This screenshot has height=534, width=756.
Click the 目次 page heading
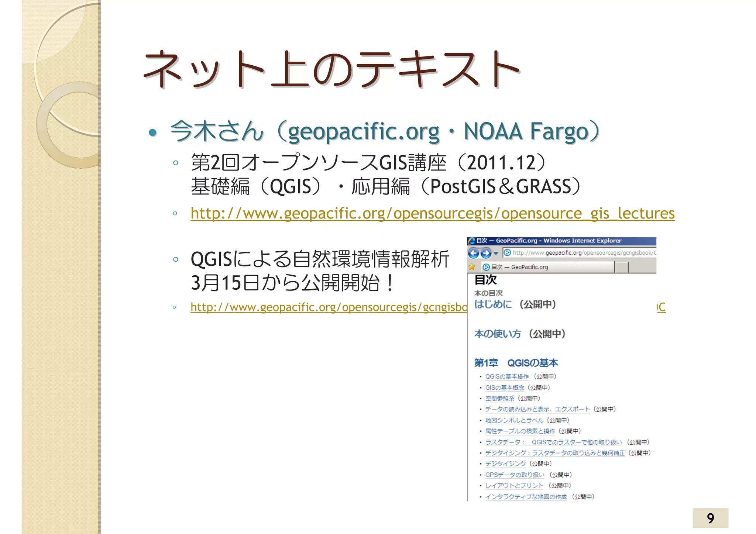coord(485,280)
